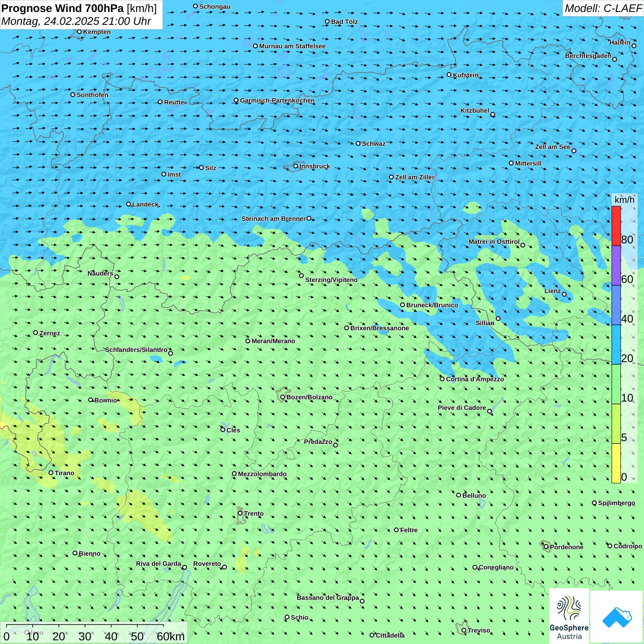644x644 pixels.
Task: Click the Pieve di Cadore label
Action: (462, 408)
